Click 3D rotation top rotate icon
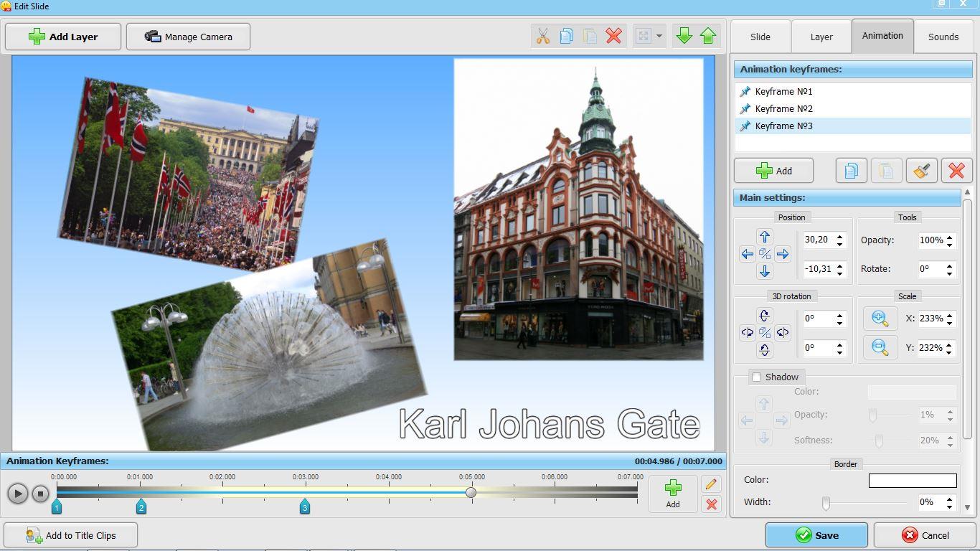The width and height of the screenshot is (980, 551). [x=764, y=315]
